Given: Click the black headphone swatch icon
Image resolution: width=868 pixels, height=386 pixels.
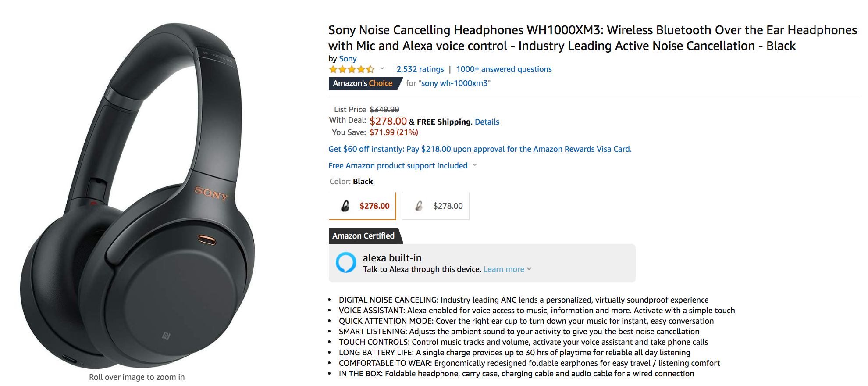Looking at the screenshot, I should [x=345, y=206].
